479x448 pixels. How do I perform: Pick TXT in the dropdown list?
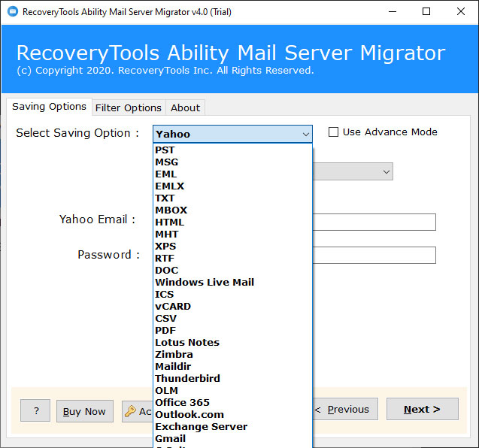pos(232,198)
